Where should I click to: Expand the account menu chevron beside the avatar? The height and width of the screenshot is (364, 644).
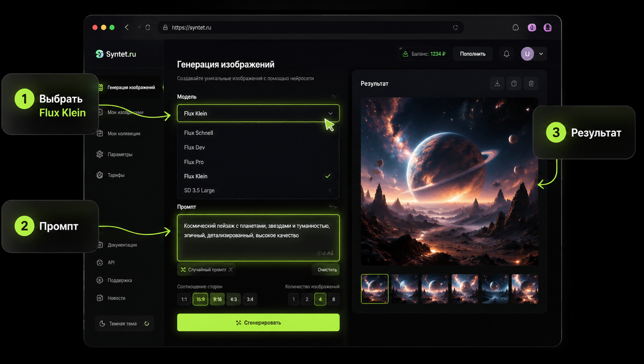click(541, 54)
